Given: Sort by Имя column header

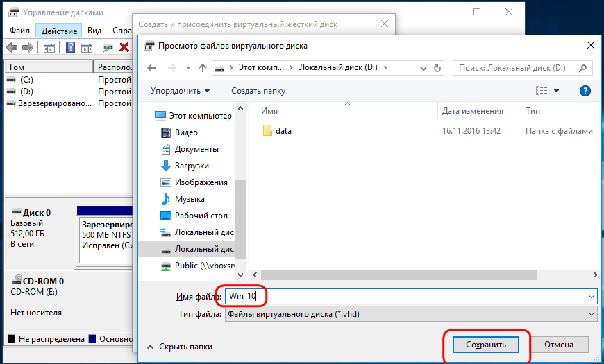Looking at the screenshot, I should (x=269, y=111).
